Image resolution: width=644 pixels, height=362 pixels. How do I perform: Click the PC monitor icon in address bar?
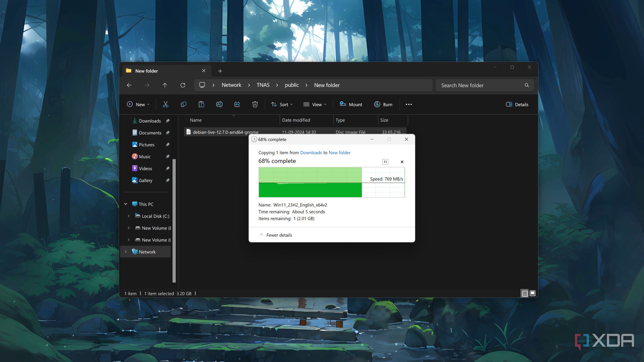[202, 85]
